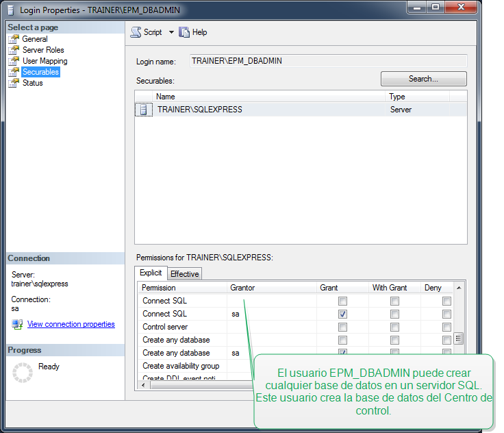Image resolution: width=504 pixels, height=433 pixels.
Task: Uncheck Grant for Connect SQL by sa
Action: point(342,314)
